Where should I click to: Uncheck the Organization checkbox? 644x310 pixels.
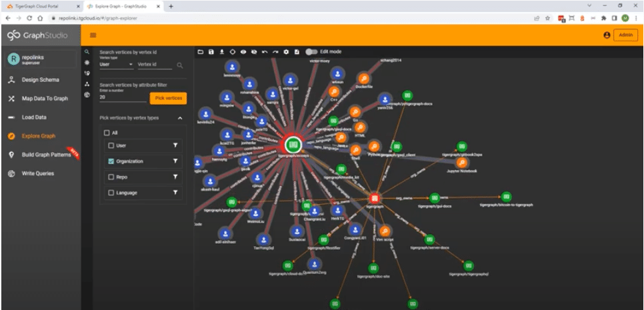(x=111, y=161)
